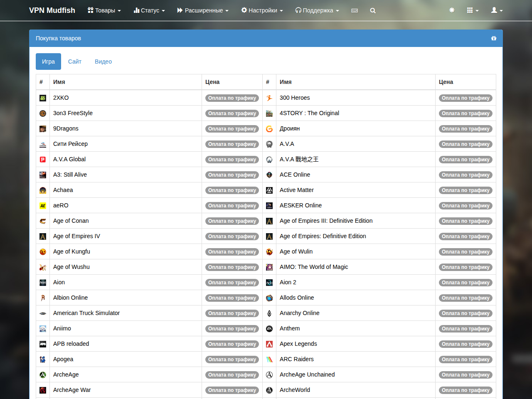This screenshot has width=532, height=399.
Task: Click the 2XKO game icon
Action: coord(43,98)
